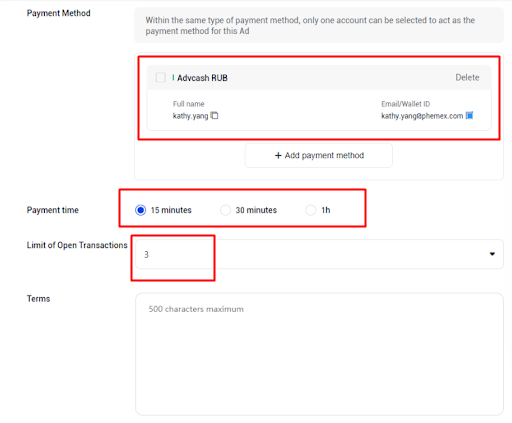Click the Payment time label
Viewport: 512px width, 423px height.
click(x=53, y=210)
